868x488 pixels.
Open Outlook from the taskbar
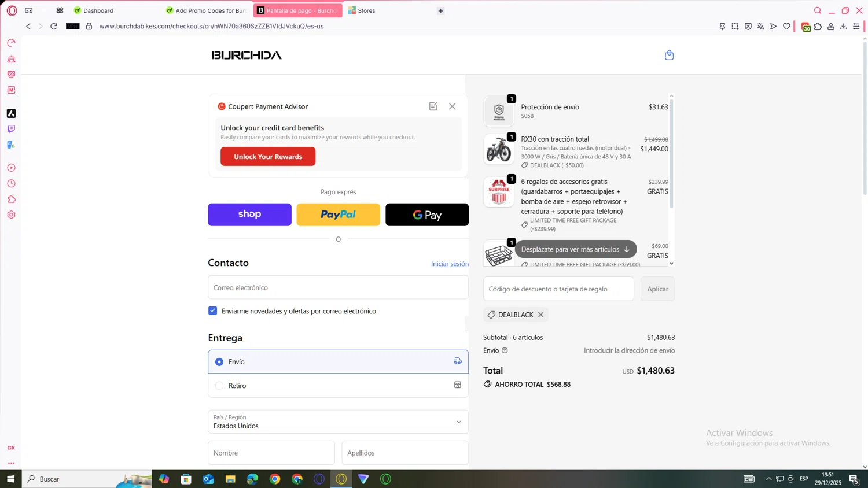click(208, 479)
